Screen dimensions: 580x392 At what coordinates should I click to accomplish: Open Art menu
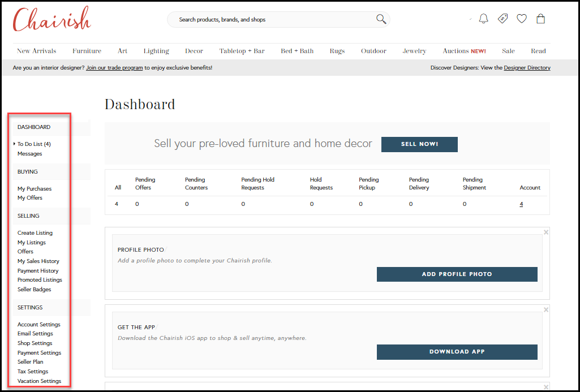[x=122, y=51]
